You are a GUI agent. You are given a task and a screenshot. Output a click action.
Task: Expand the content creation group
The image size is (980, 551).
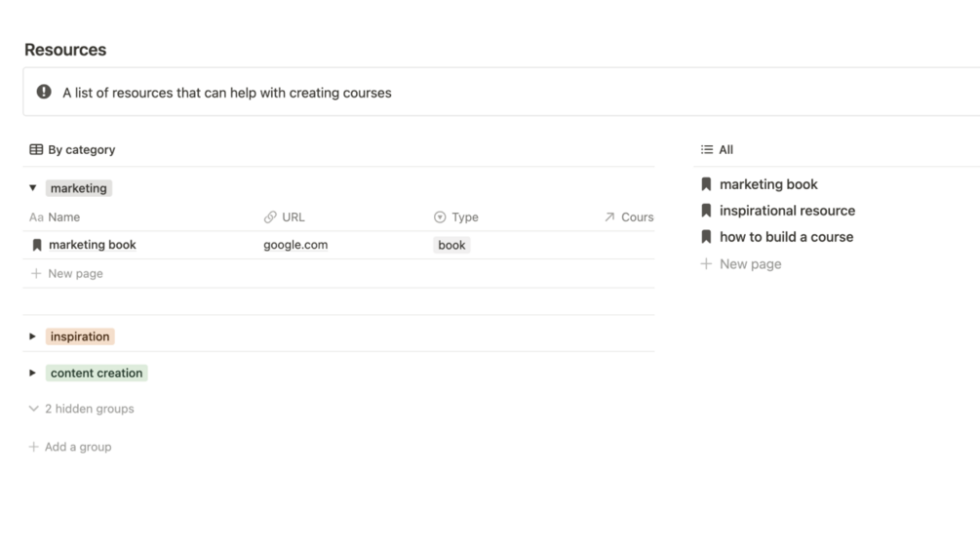(32, 373)
